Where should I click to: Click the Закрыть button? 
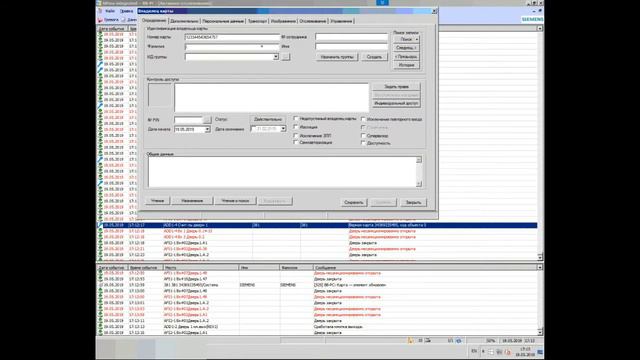(413, 202)
